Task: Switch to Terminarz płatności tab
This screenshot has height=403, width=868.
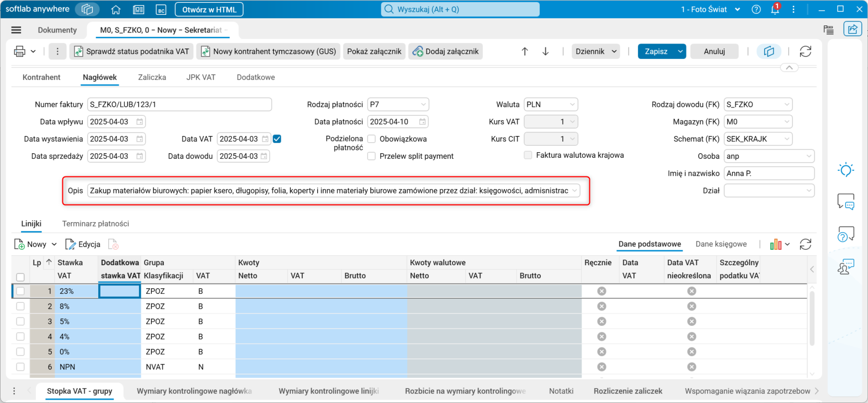Action: pyautogui.click(x=95, y=224)
